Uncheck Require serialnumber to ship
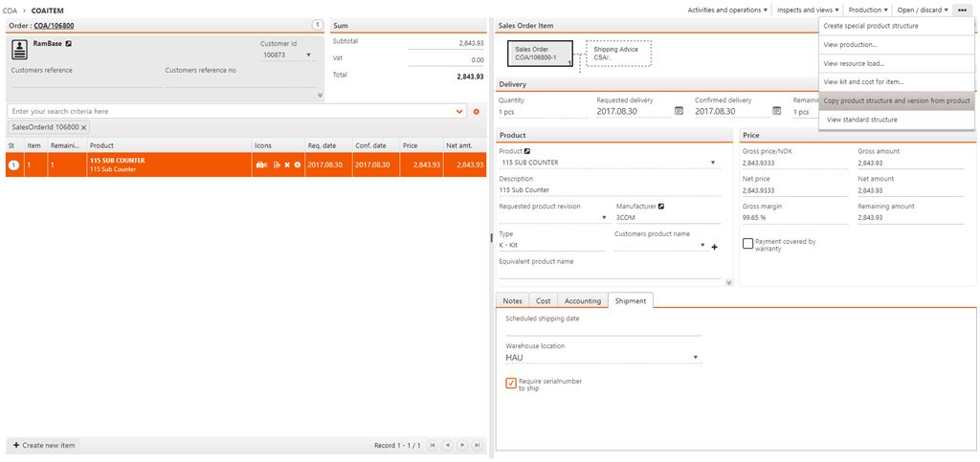Viewport: 980px width, 462px height. click(511, 384)
